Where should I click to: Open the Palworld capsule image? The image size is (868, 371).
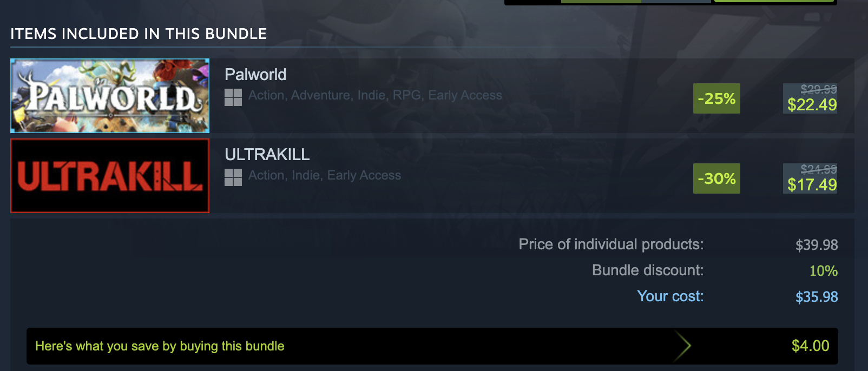coord(110,96)
